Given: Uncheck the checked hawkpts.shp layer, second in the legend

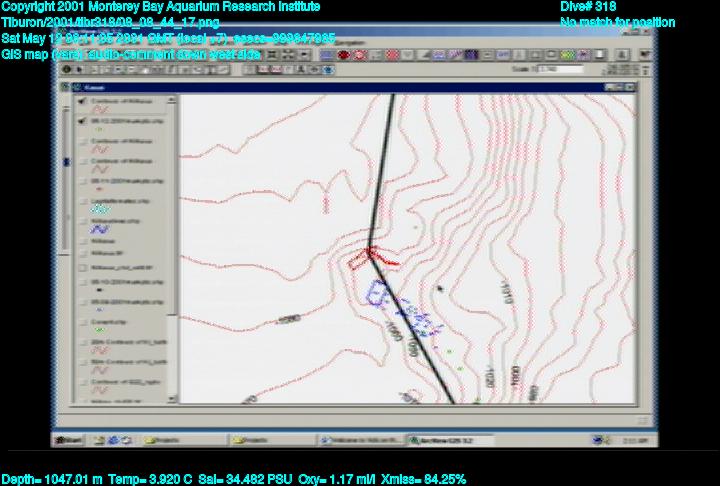Looking at the screenshot, I should (x=81, y=121).
